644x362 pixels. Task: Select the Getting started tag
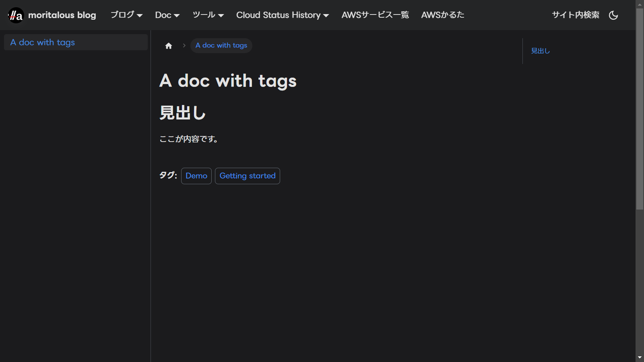pyautogui.click(x=248, y=176)
